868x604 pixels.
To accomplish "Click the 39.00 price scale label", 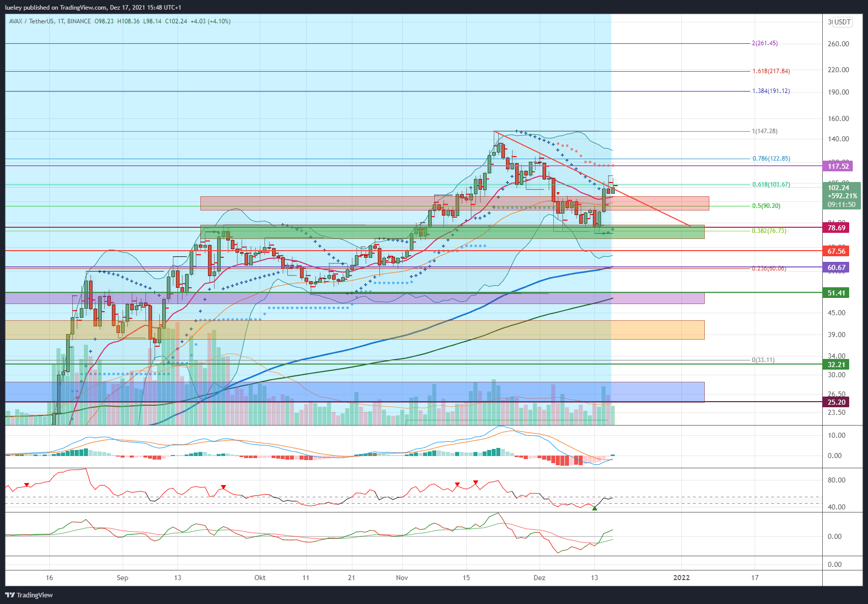I will coord(836,335).
